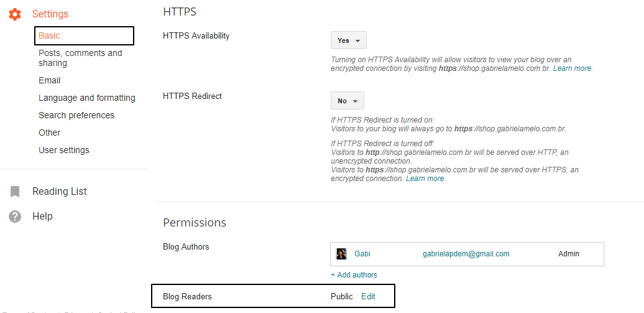Viewport: 644px width, 313px height.
Task: Open the Other settings page
Action: [49, 133]
